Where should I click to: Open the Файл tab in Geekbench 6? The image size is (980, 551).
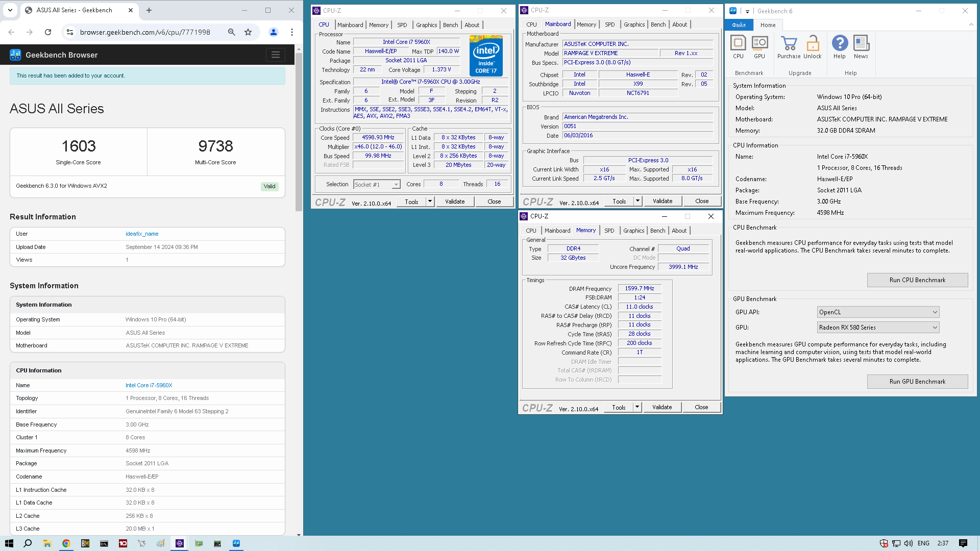click(739, 25)
